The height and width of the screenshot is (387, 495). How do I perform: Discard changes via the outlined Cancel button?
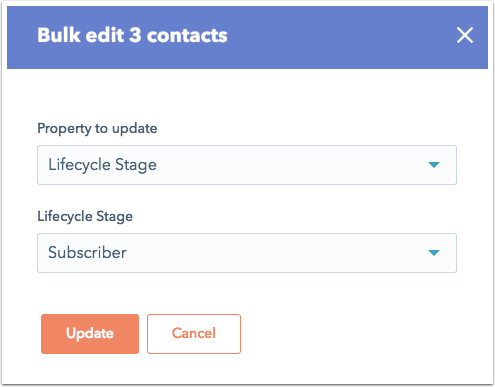coord(194,334)
